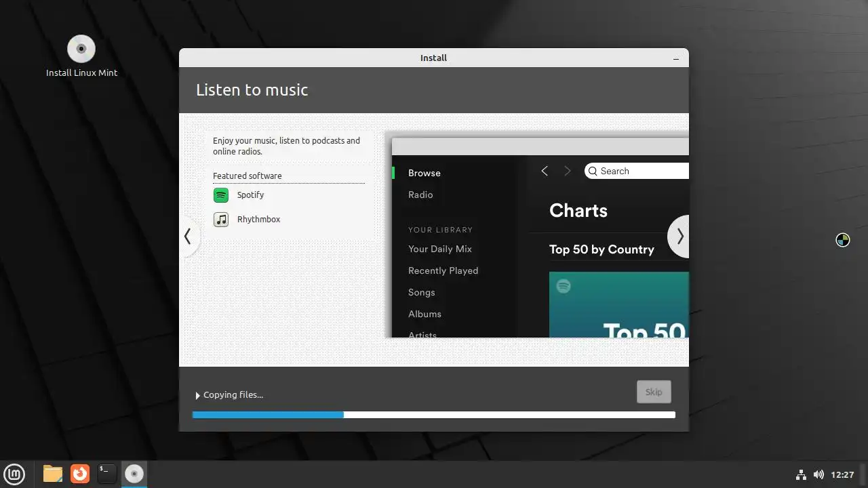The image size is (868, 488).
Task: Click the forward chevron in Spotify screenshot
Action: (568, 171)
